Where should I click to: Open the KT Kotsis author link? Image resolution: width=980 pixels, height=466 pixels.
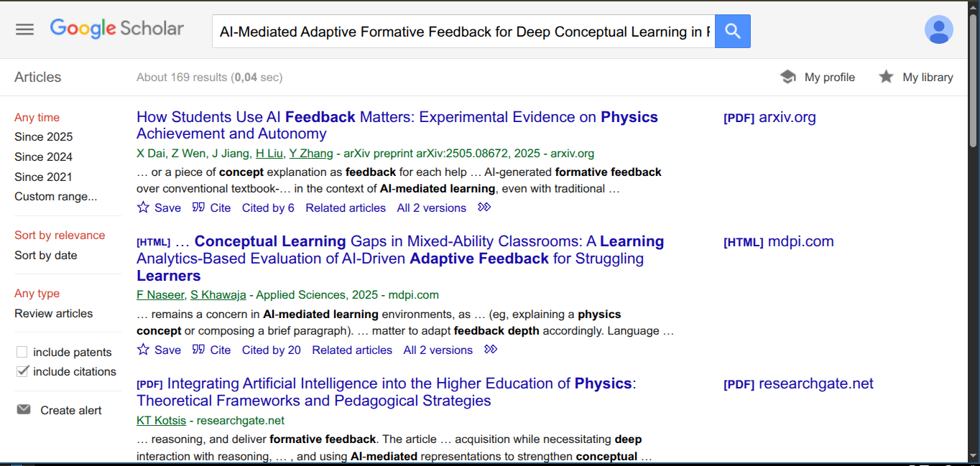[x=161, y=420]
